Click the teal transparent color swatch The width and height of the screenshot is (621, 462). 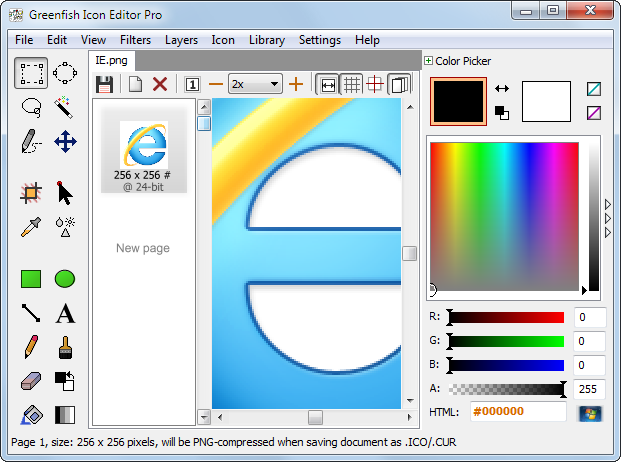(594, 89)
